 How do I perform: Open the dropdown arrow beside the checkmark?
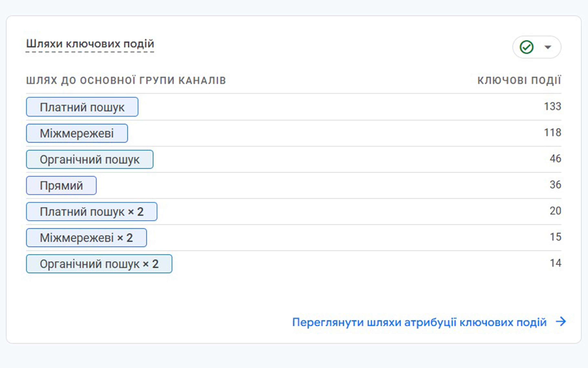pos(548,47)
